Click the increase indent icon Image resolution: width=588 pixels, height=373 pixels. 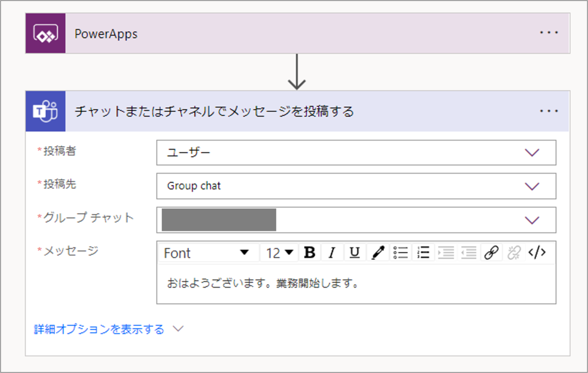446,253
